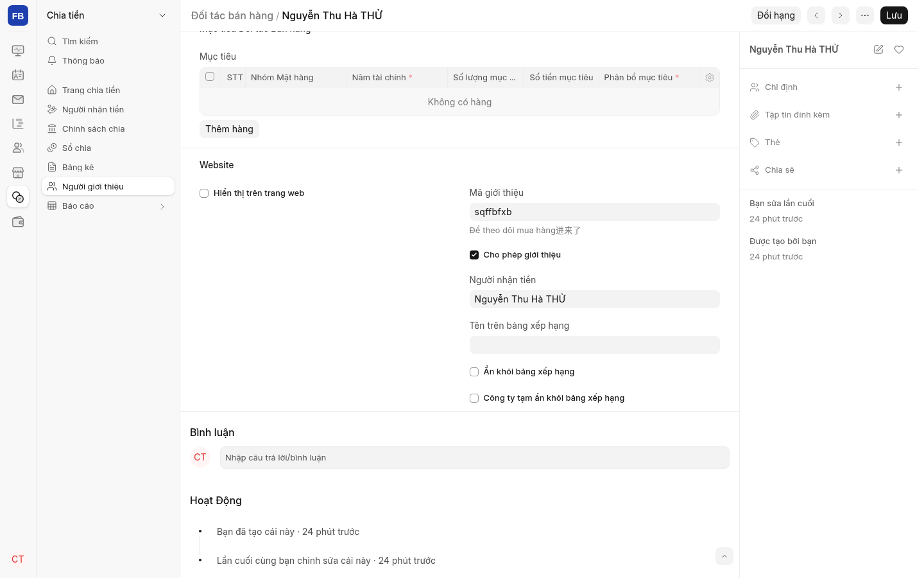924x578 pixels.
Task: Add a tag using Thẻ plus
Action: tap(899, 143)
